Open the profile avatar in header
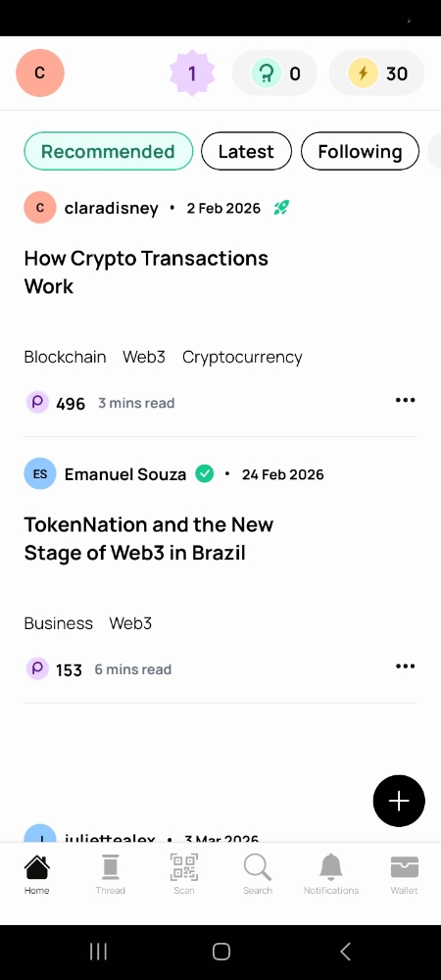 click(40, 73)
